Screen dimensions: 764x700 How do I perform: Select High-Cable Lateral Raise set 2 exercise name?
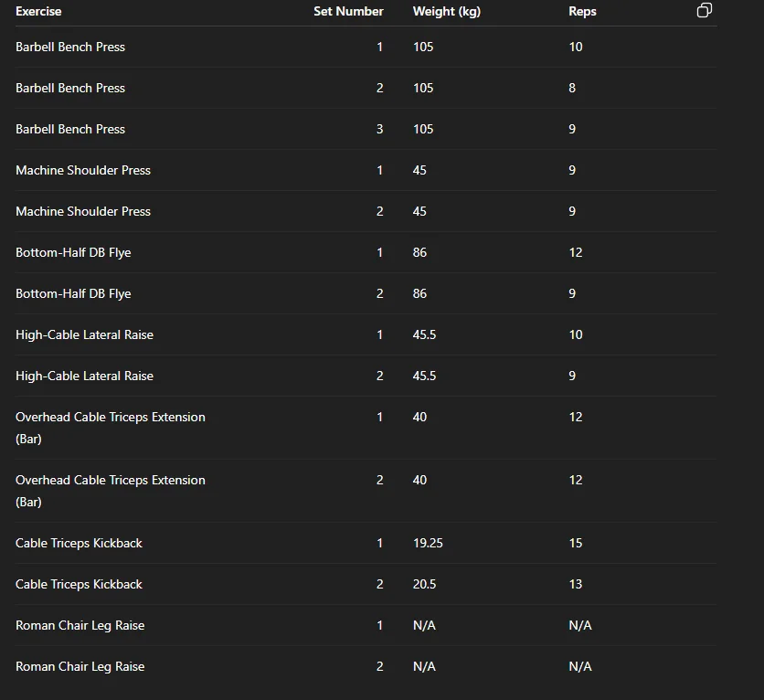(x=84, y=377)
